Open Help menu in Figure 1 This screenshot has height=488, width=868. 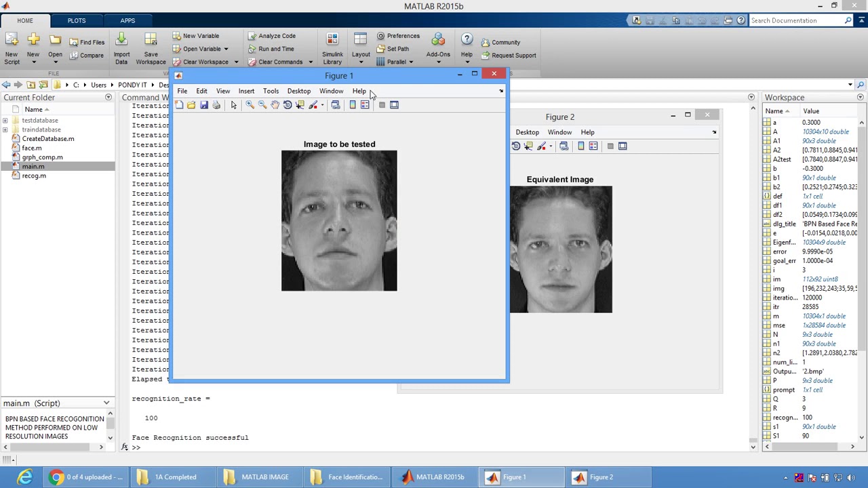click(359, 91)
